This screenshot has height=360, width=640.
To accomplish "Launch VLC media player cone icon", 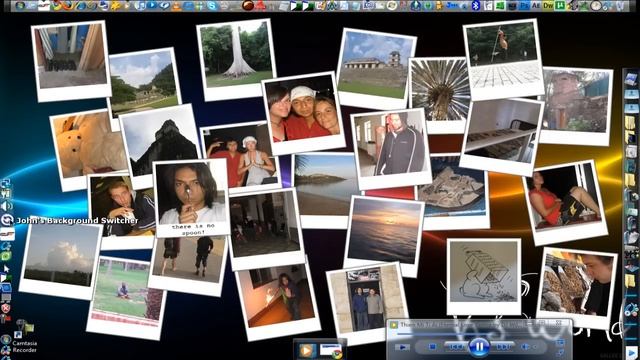I will pyautogui.click(x=176, y=6).
